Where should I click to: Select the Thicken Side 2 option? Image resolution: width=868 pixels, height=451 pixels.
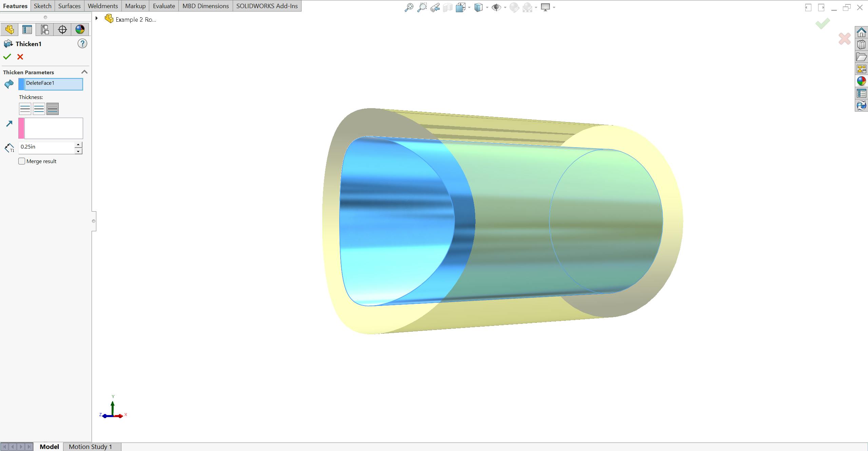[x=52, y=109]
